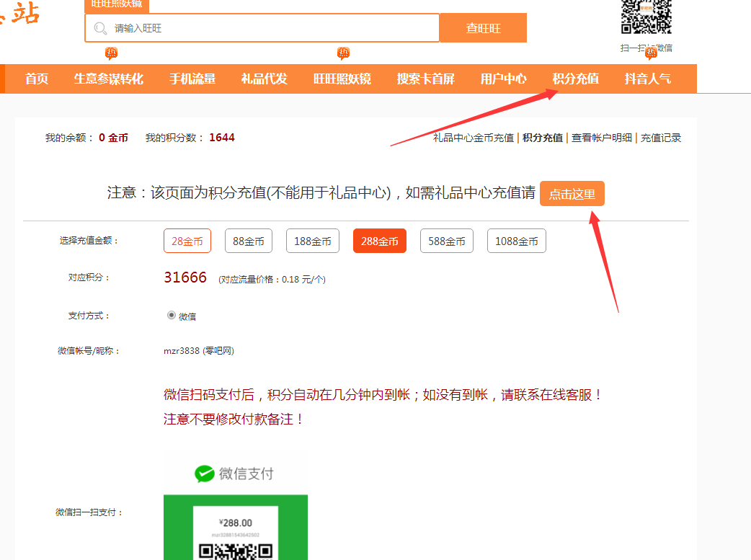Select the 旺旺照妖镜 tab above search box
The width and height of the screenshot is (751, 560).
(x=117, y=5)
